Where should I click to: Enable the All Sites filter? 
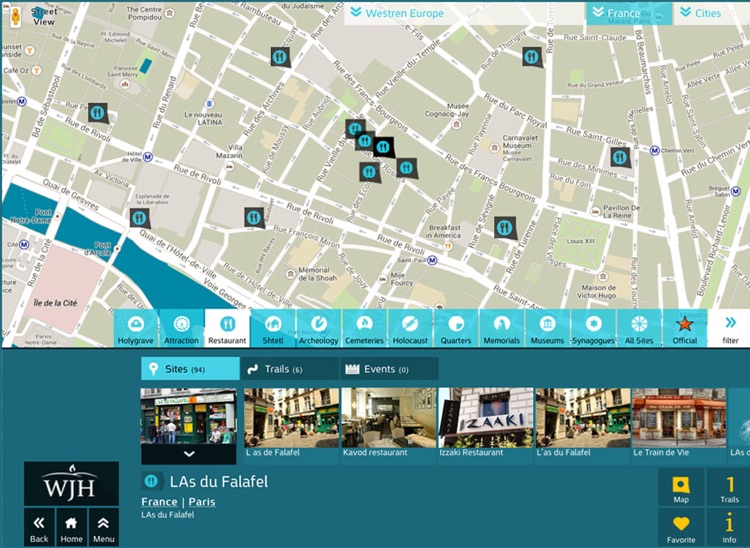pos(639,328)
